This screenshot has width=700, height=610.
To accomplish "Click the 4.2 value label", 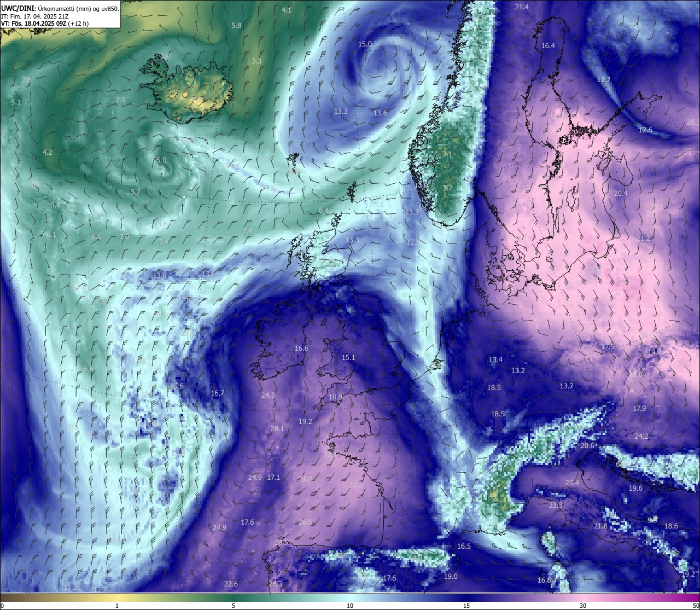I will (47, 152).
